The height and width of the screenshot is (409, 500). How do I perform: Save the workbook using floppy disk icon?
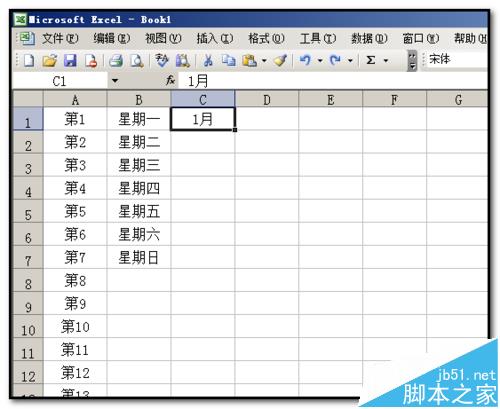pyautogui.click(x=70, y=61)
